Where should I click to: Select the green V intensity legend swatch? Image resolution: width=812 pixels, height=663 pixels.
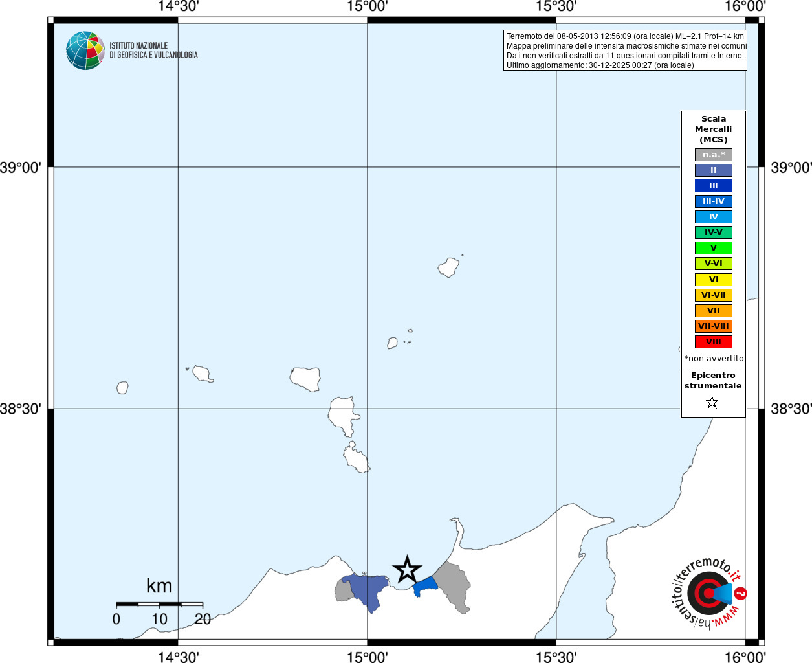point(714,248)
